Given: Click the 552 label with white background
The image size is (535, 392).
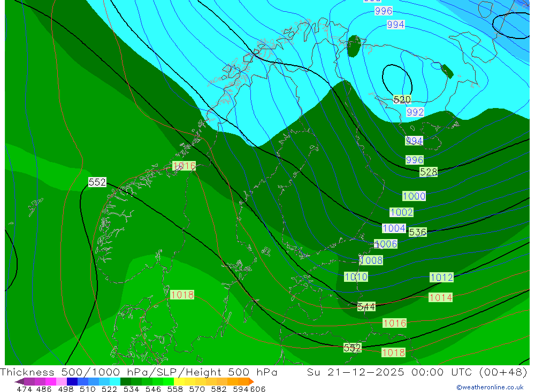Looking at the screenshot, I should tap(97, 182).
